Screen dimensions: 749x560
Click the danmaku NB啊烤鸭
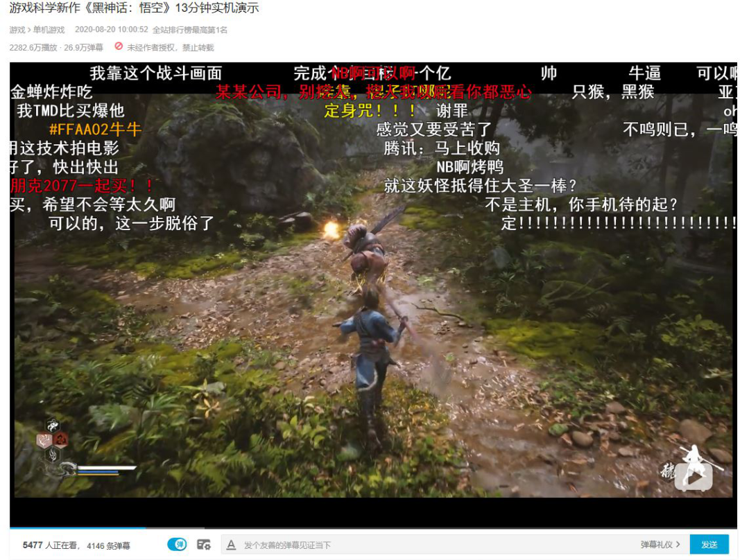point(470,167)
